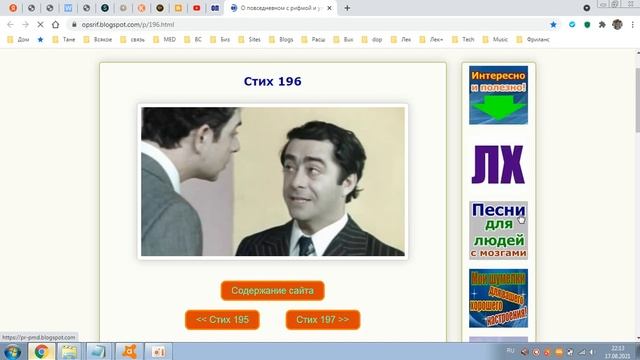
Task: Open the browser home page icon
Action: 56,24
